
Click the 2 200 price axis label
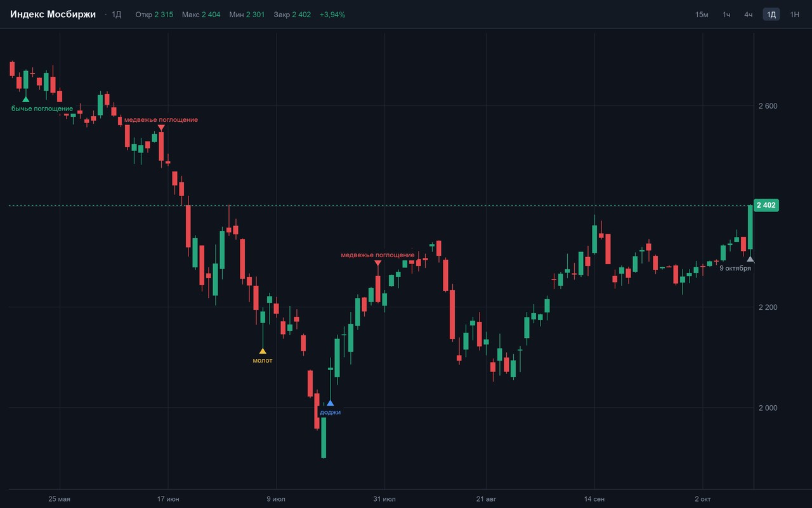(768, 307)
